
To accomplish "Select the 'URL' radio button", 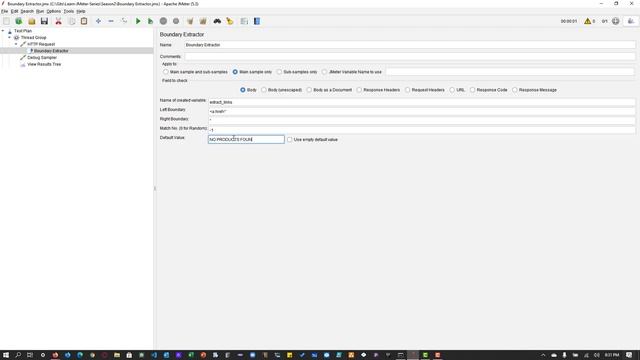I will (x=452, y=90).
